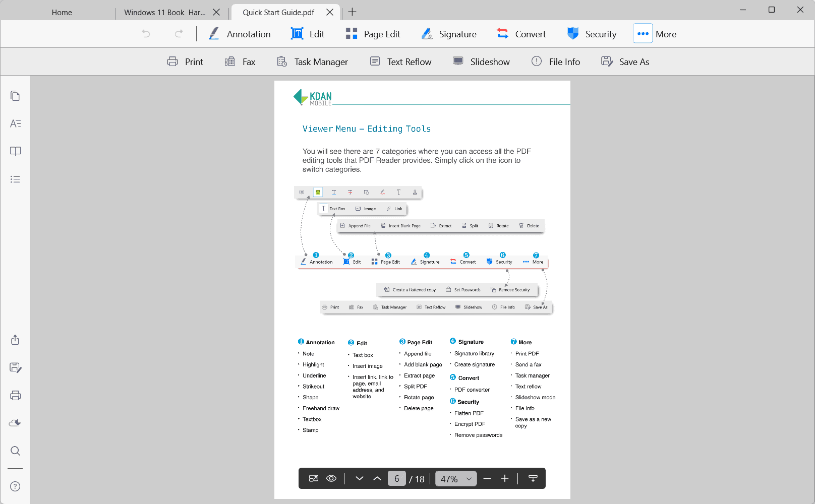The height and width of the screenshot is (504, 815).
Task: Open the Annotation tools
Action: coord(240,34)
